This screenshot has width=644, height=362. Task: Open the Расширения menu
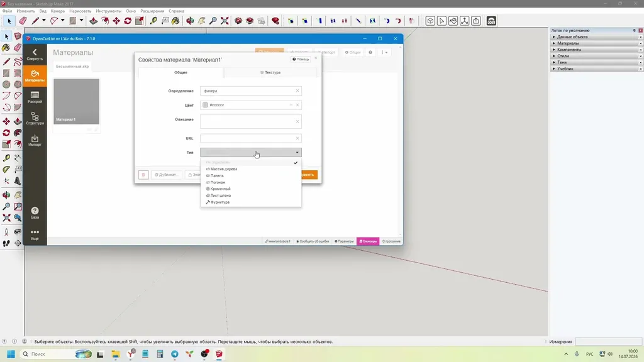pos(152,11)
